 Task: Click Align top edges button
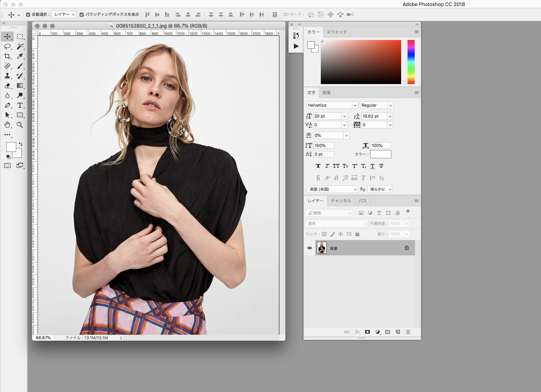[x=147, y=14]
